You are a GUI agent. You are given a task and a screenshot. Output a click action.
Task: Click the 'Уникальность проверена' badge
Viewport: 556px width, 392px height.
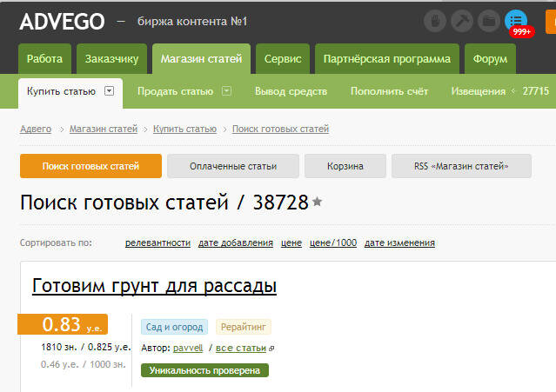pos(204,370)
